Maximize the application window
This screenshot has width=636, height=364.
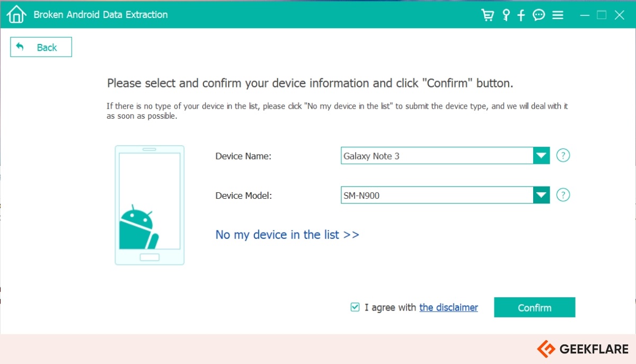[602, 15]
